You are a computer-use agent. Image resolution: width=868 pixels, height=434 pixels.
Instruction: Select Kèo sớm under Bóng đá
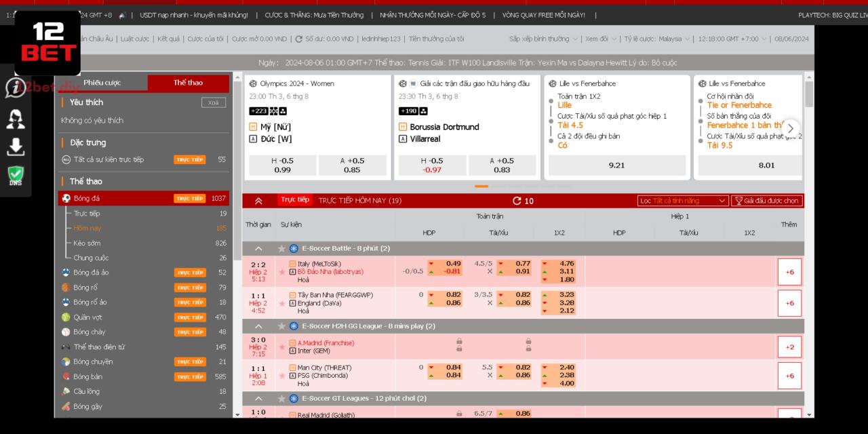pos(87,243)
